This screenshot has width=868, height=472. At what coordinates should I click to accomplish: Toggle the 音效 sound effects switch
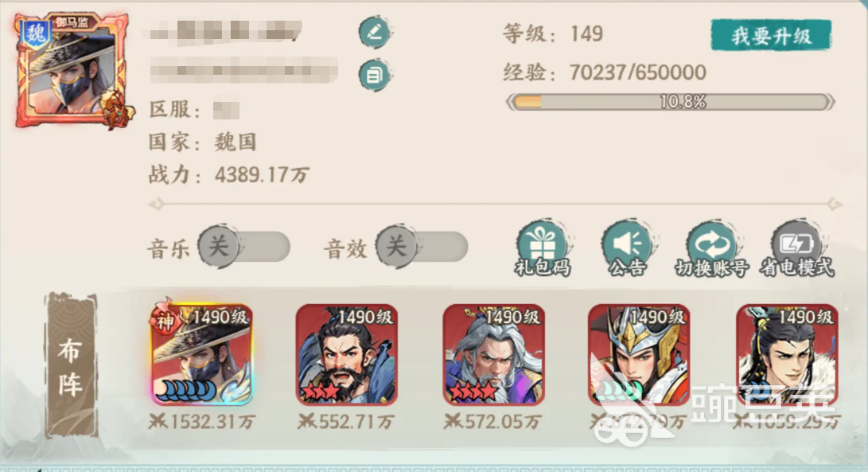point(422,247)
